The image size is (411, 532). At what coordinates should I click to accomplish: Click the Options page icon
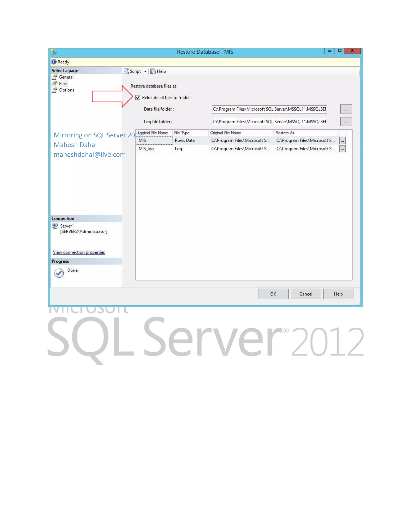(55, 90)
